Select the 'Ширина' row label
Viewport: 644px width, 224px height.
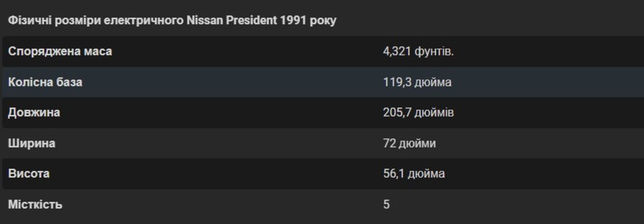32,143
